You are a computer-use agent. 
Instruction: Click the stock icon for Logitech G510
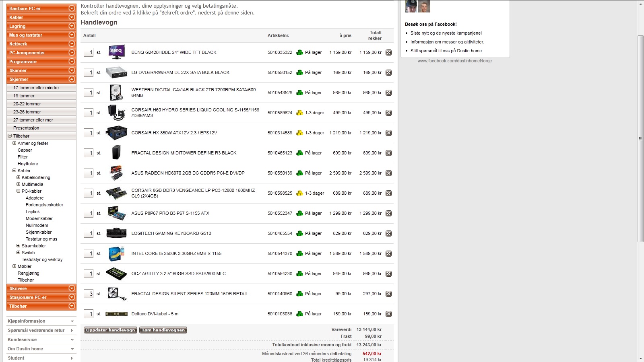(299, 233)
